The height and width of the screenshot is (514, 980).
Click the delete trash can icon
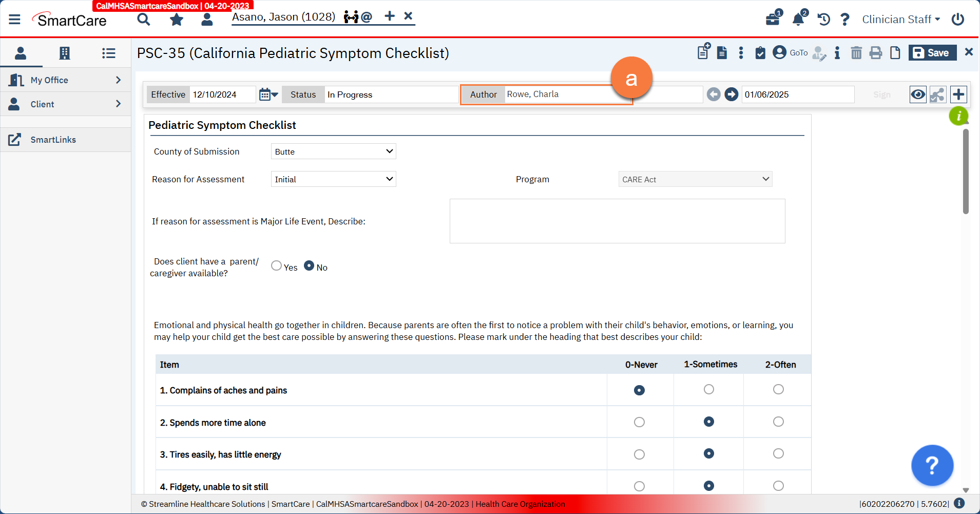[856, 53]
